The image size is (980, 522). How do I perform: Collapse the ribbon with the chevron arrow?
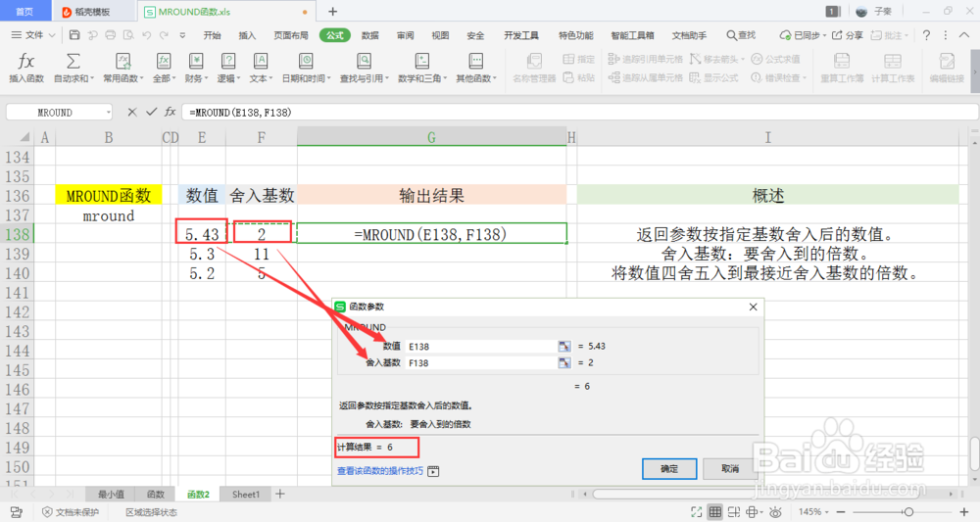[965, 35]
